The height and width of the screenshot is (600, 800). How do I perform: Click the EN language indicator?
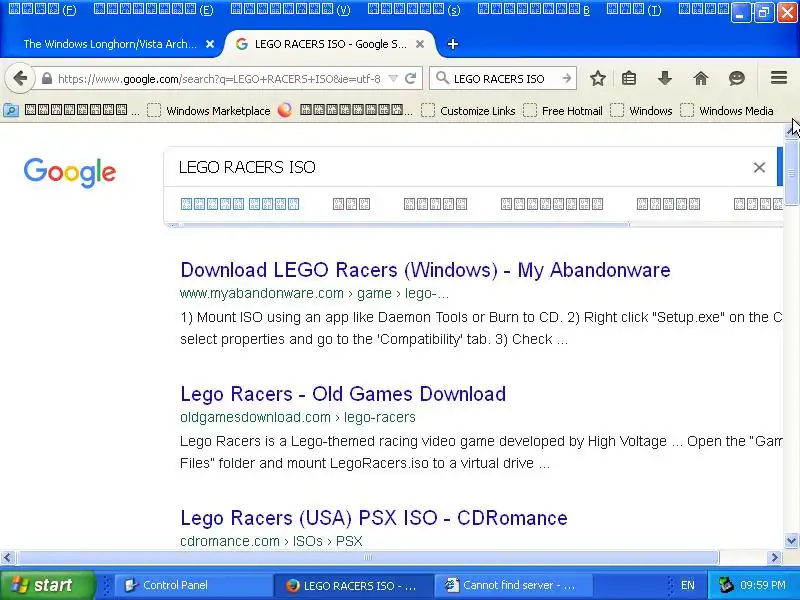pos(687,585)
